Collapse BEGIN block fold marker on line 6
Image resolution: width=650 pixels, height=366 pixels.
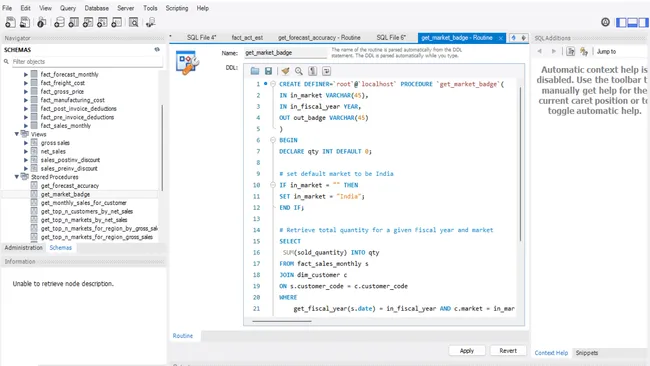tap(273, 140)
